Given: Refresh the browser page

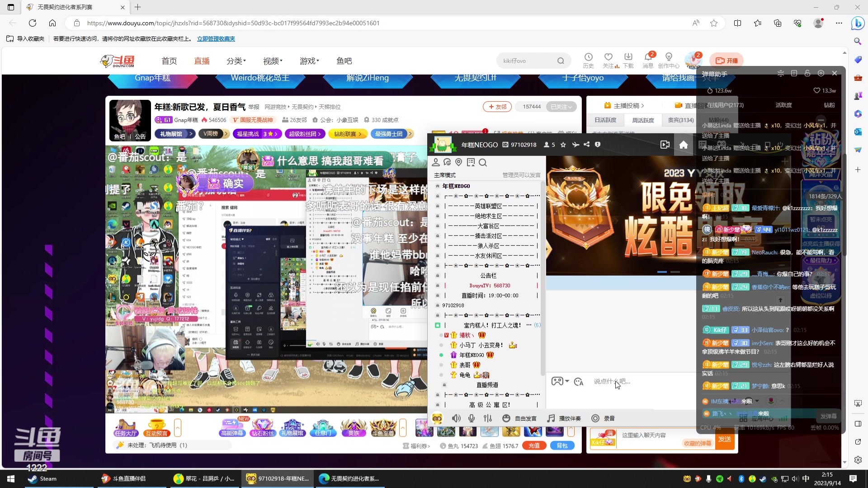Looking at the screenshot, I should point(33,23).
